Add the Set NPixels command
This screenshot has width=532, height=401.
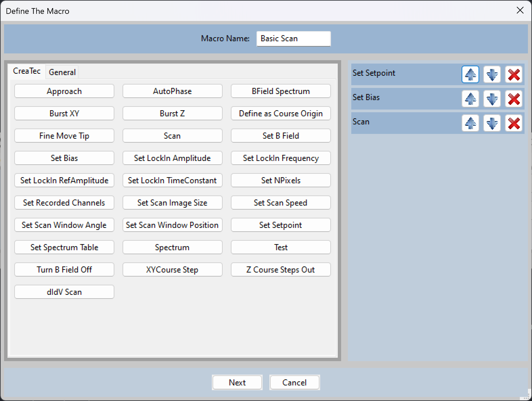click(x=281, y=181)
